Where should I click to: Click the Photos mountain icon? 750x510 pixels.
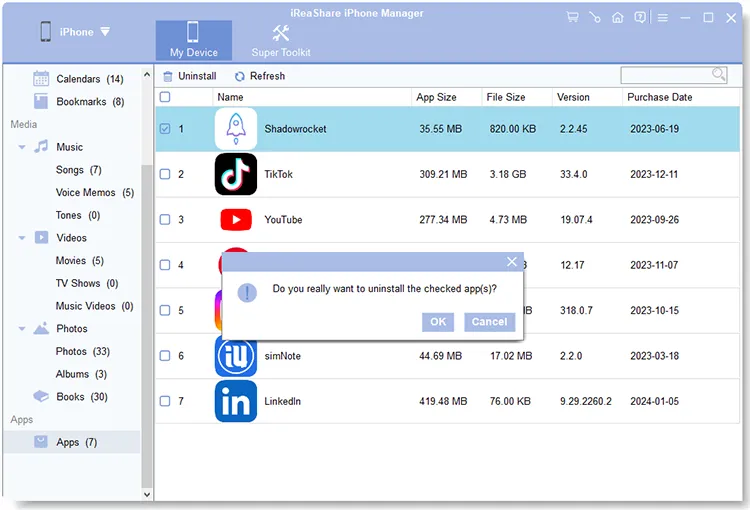[41, 328]
